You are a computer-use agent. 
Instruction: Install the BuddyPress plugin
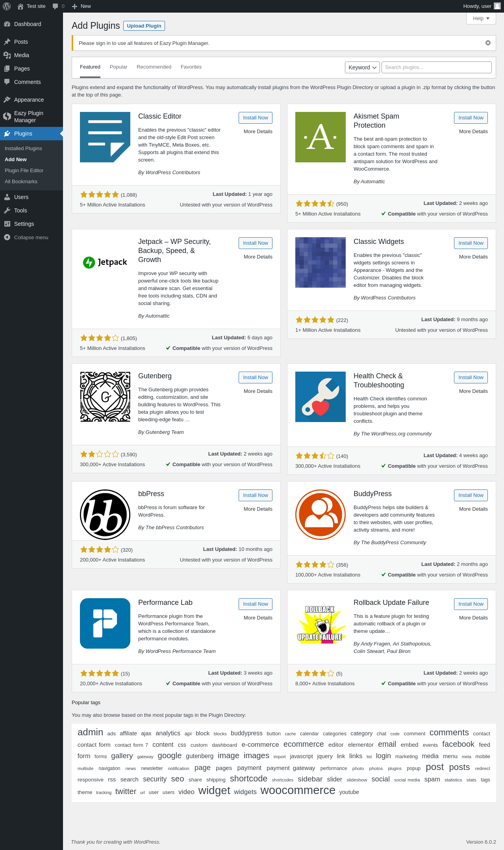pos(471,495)
